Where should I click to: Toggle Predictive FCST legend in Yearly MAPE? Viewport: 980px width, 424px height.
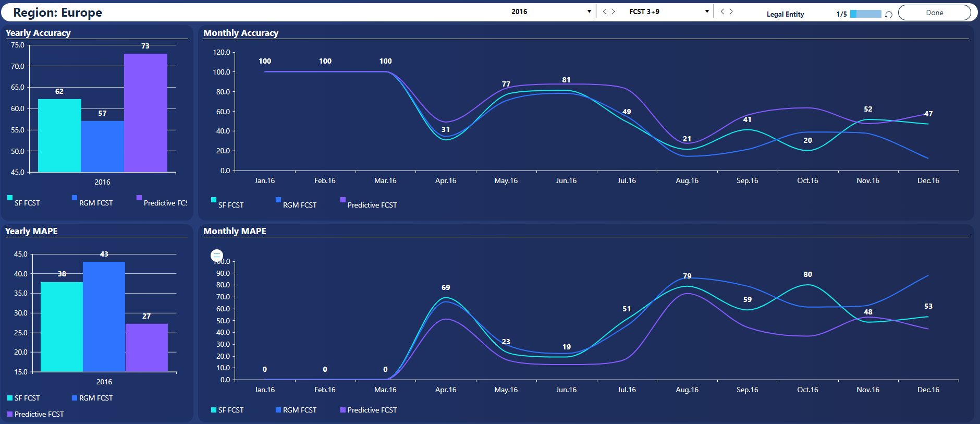click(35, 414)
